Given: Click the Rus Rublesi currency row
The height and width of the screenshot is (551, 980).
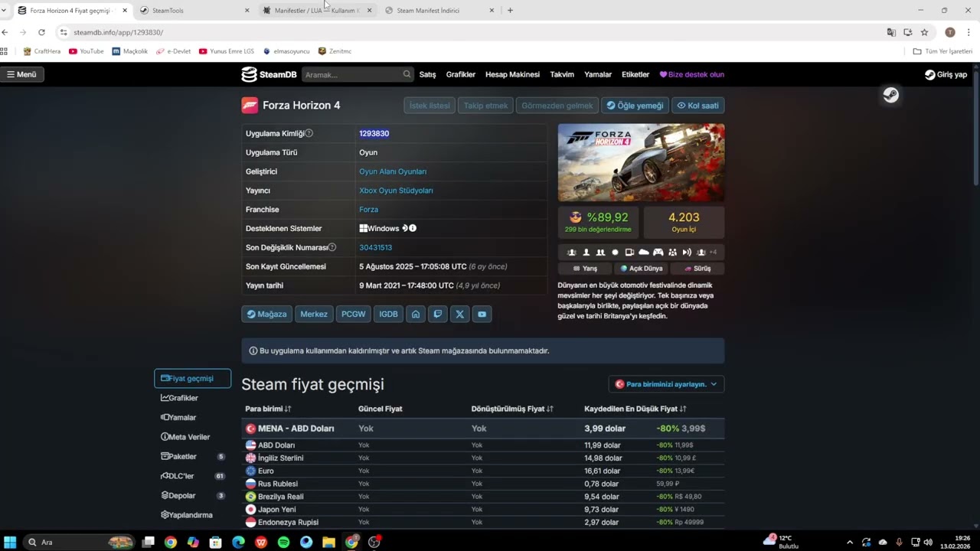Looking at the screenshot, I should point(483,484).
